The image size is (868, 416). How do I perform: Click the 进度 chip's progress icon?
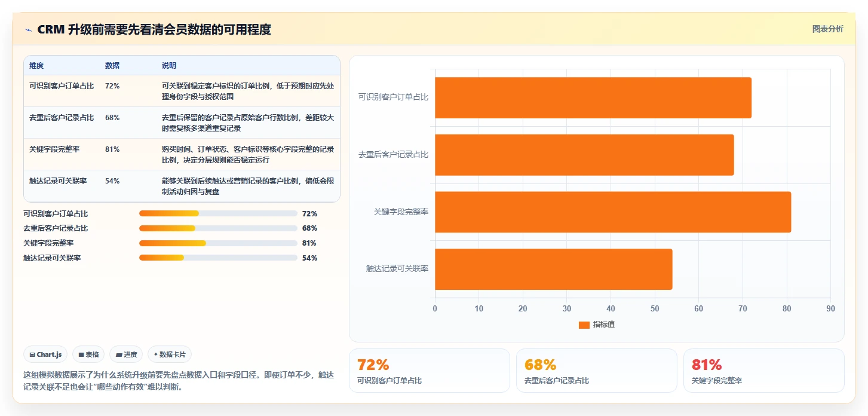119,354
